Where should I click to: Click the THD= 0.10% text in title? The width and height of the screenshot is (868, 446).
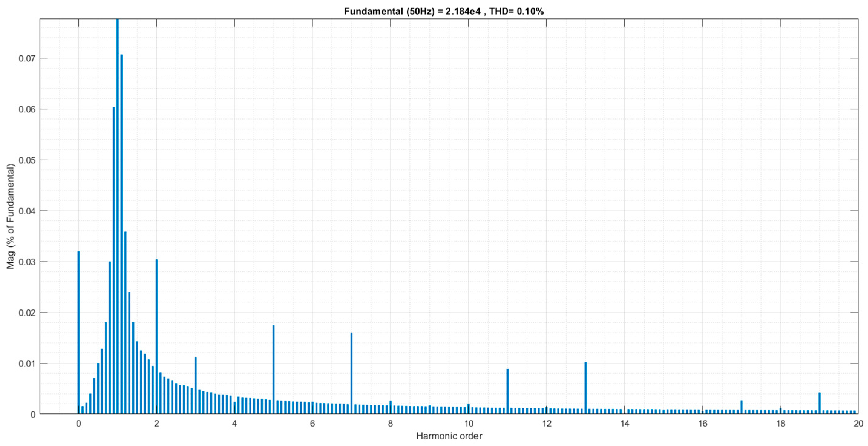click(x=516, y=12)
